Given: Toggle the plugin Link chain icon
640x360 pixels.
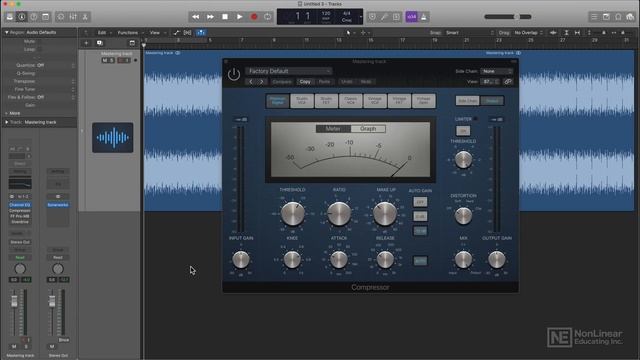Looking at the screenshot, I should coord(508,82).
